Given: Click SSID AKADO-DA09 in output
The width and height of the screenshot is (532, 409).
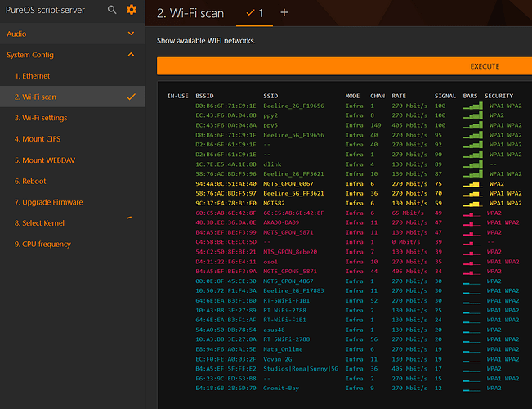Looking at the screenshot, I should 281,222.
